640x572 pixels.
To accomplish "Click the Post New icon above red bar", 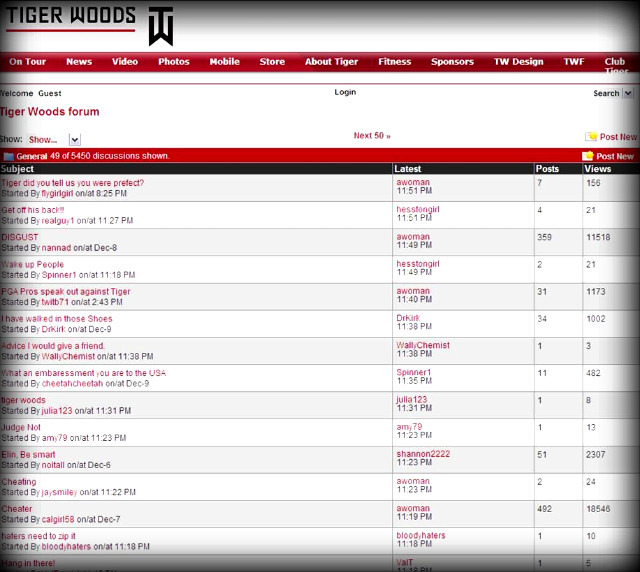I will pos(591,137).
